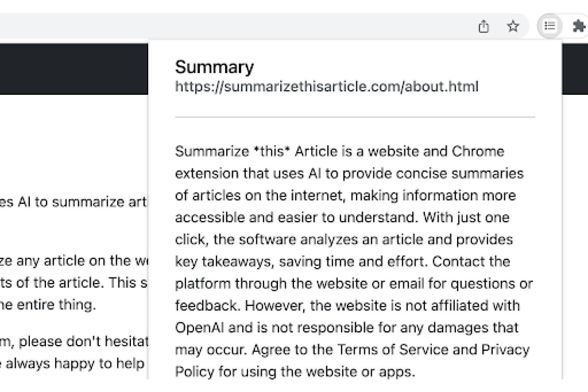Click the share page icon

(484, 26)
